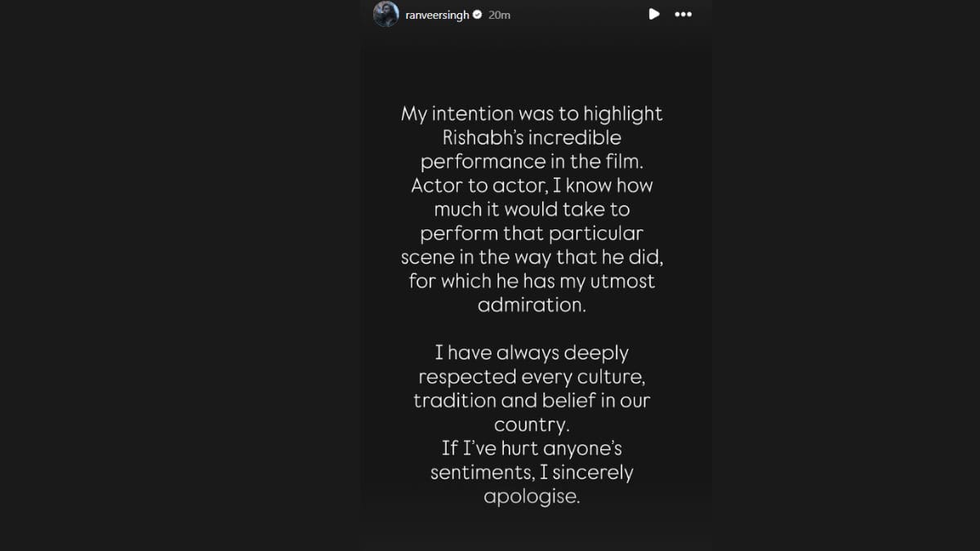Tap the story image area

pos(535,286)
